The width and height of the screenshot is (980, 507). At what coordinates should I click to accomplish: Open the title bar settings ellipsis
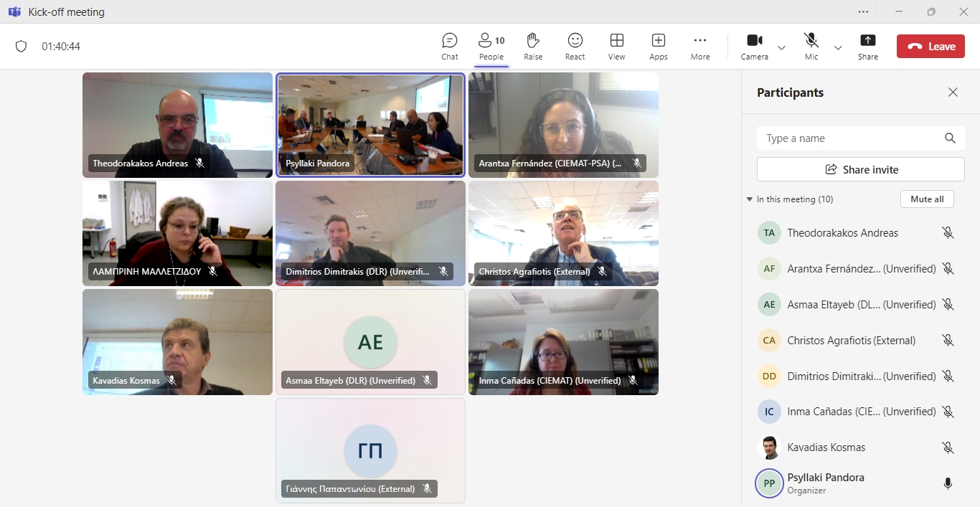pyautogui.click(x=863, y=11)
